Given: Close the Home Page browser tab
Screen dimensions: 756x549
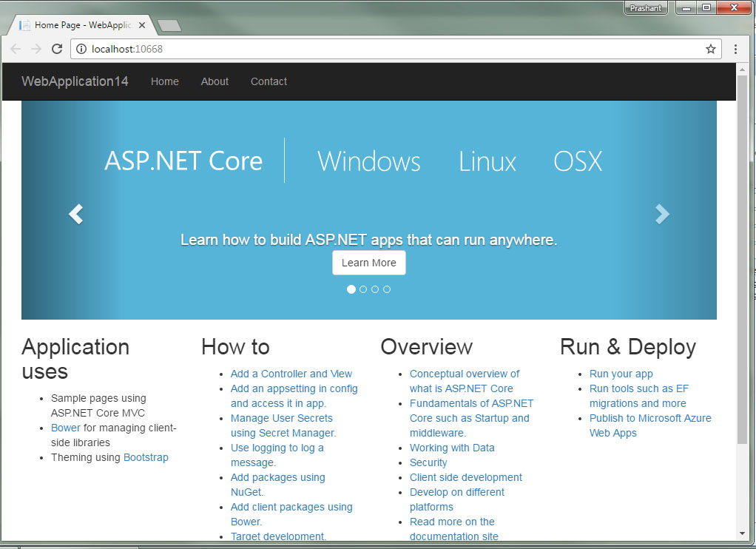Looking at the screenshot, I should pos(142,25).
